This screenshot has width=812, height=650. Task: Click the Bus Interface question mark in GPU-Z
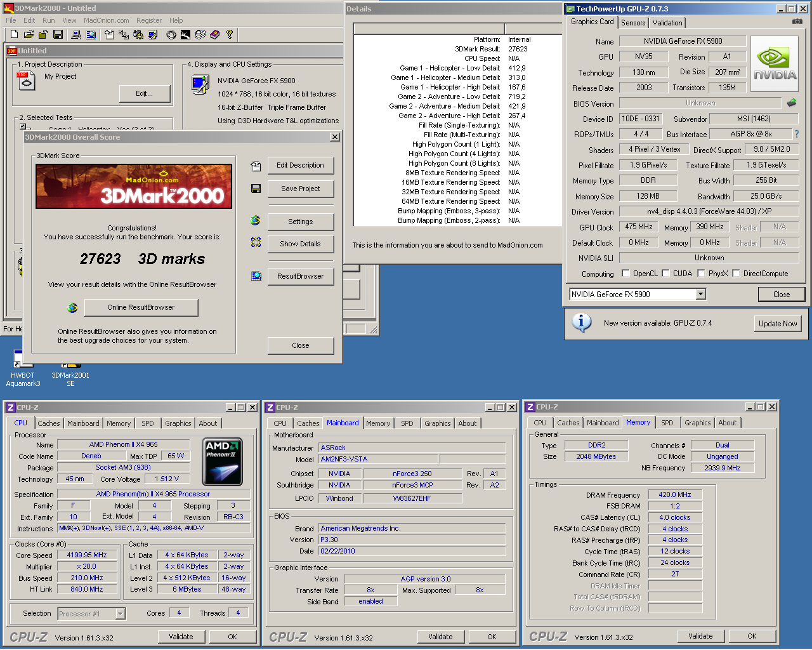click(797, 134)
